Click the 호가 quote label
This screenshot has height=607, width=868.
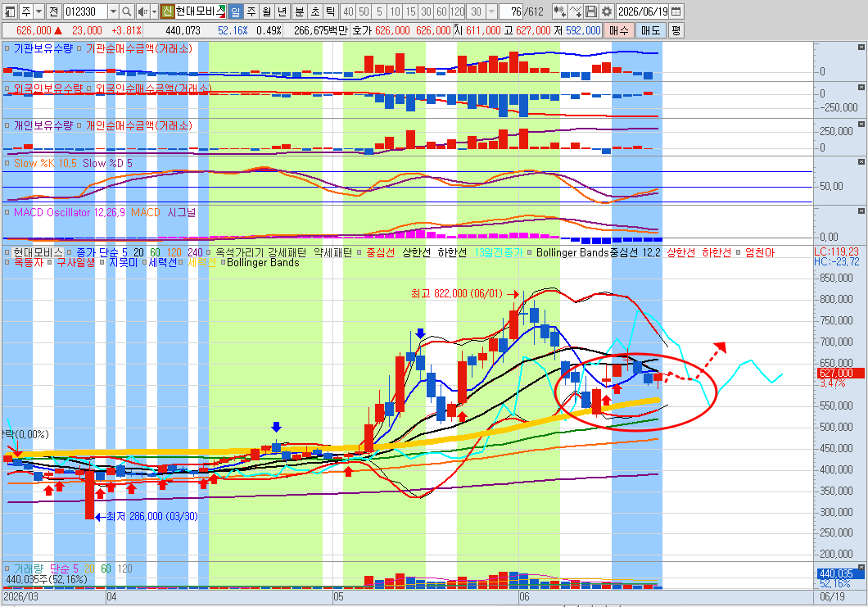point(362,30)
